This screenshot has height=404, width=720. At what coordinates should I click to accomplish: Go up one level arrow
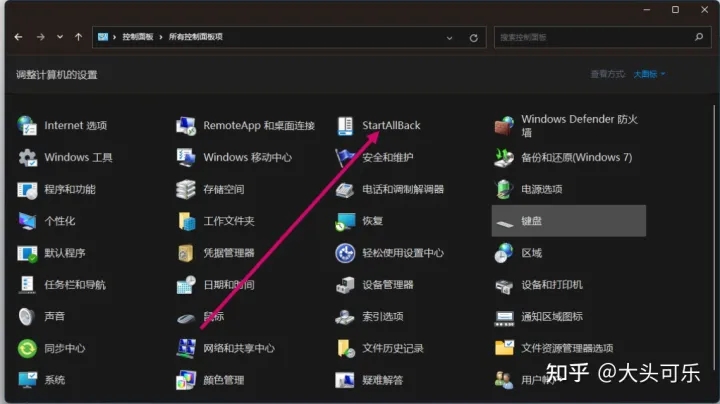pos(79,37)
